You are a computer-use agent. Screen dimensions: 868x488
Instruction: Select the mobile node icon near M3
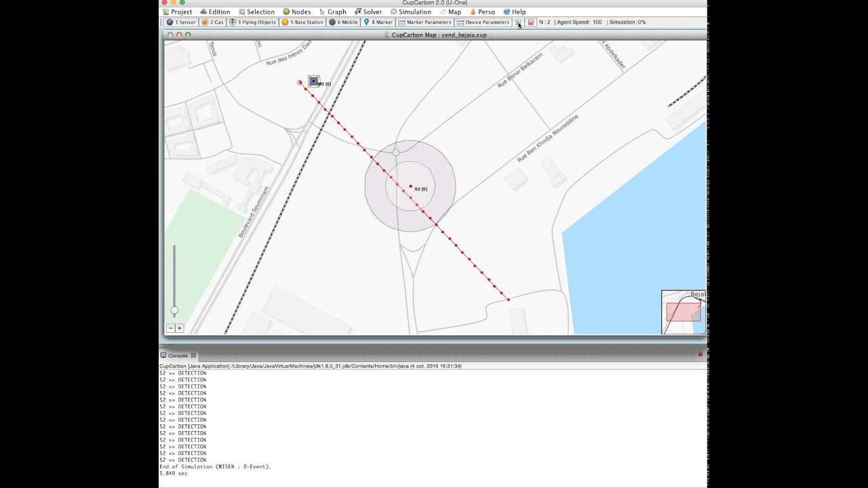313,81
